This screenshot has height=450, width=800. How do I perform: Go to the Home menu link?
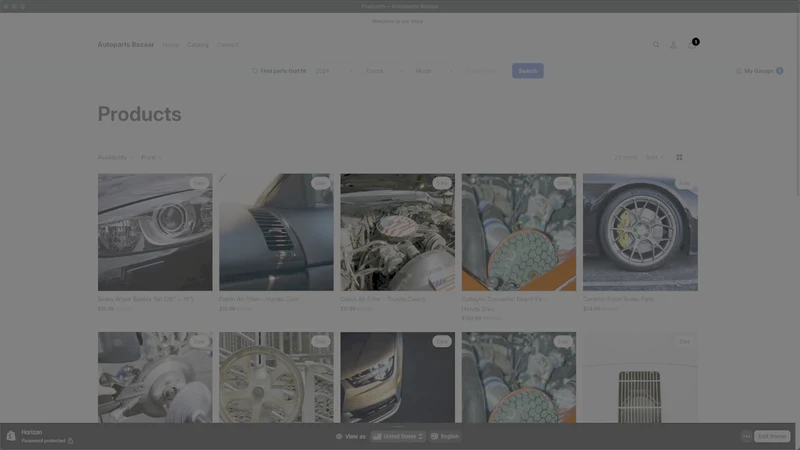pyautogui.click(x=170, y=45)
